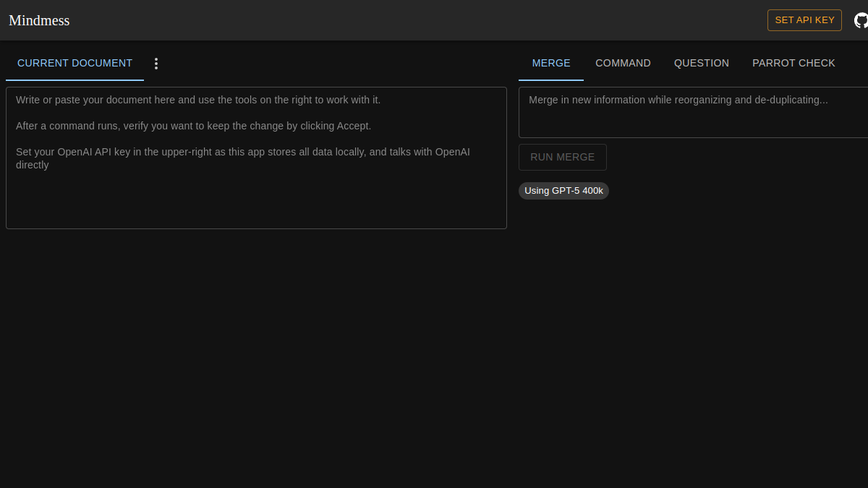
Task: Click the SET API KEY button
Action: (x=804, y=20)
